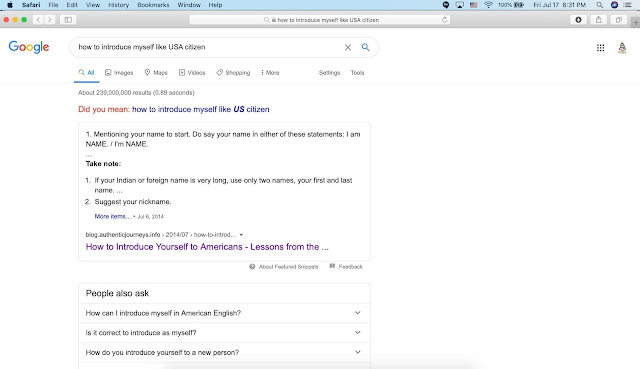
Task: Open the Google apps grid
Action: pos(600,48)
